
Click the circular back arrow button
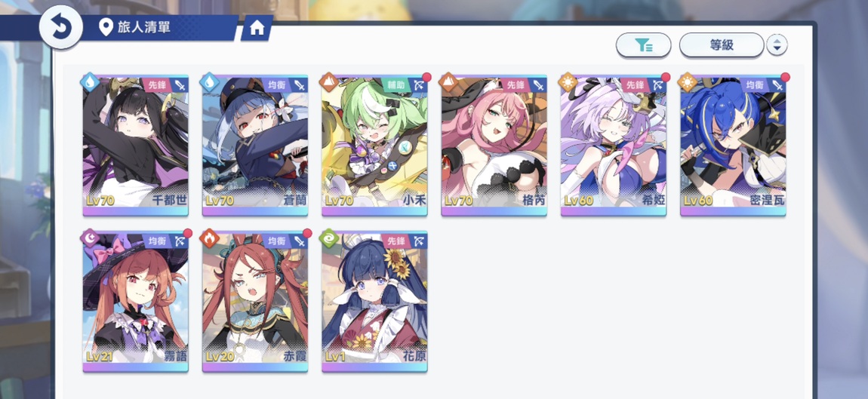(x=61, y=27)
